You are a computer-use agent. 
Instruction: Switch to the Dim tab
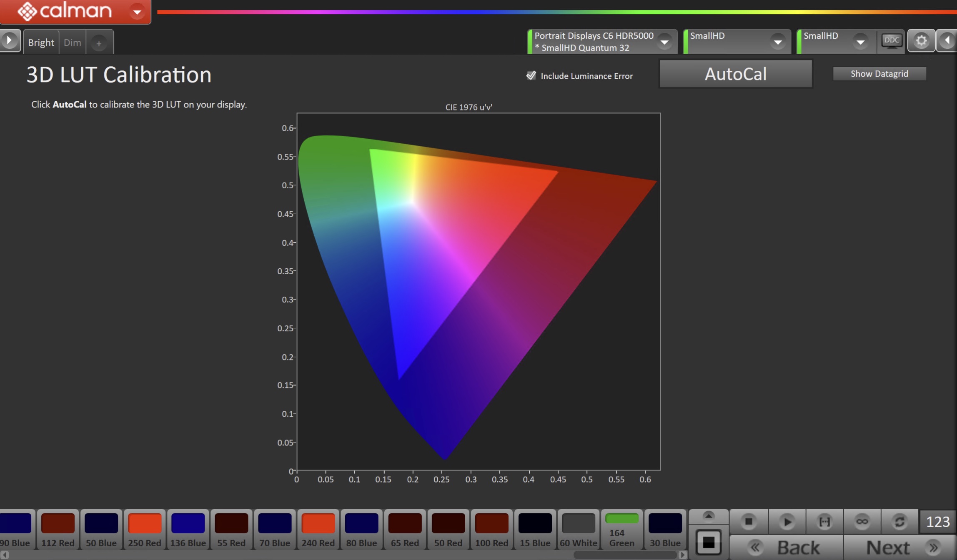pos(72,42)
